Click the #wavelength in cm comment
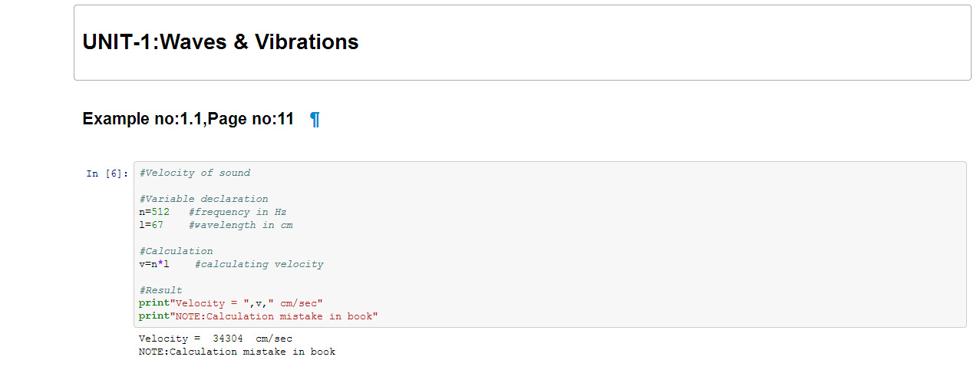980x380 pixels. (x=240, y=225)
